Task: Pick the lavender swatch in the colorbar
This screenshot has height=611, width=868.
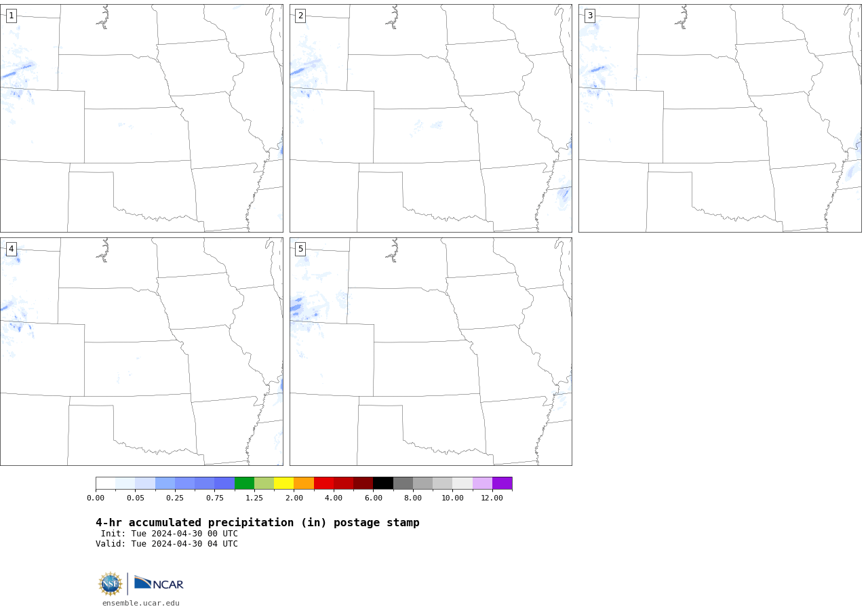Action: tap(482, 483)
